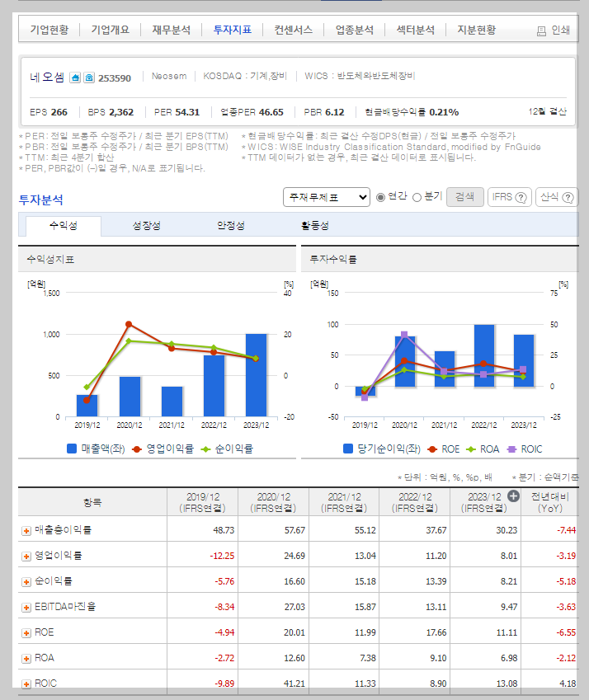
Task: Open the 지분현황 menu tab
Action: (477, 30)
